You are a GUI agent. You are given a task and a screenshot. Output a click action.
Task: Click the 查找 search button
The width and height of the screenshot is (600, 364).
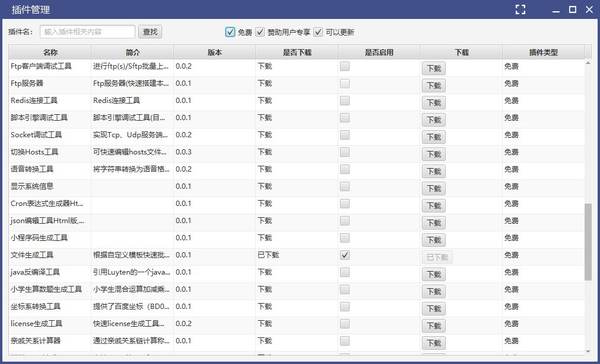click(150, 32)
